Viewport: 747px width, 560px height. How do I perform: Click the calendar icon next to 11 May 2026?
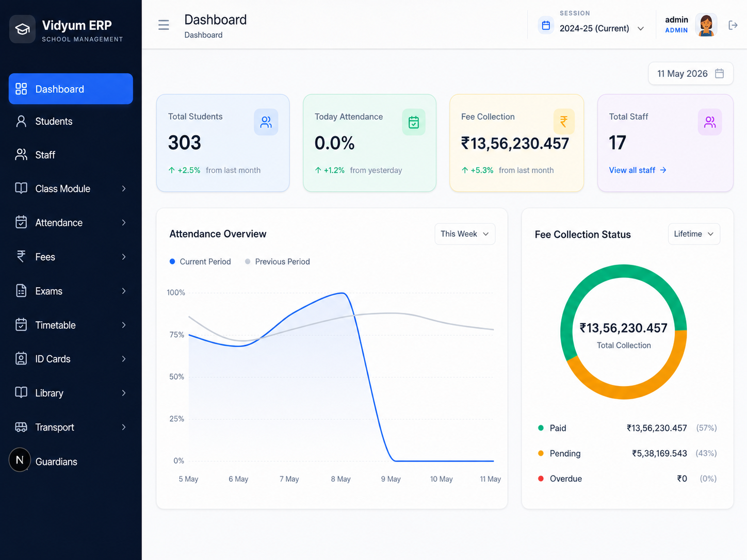(719, 74)
